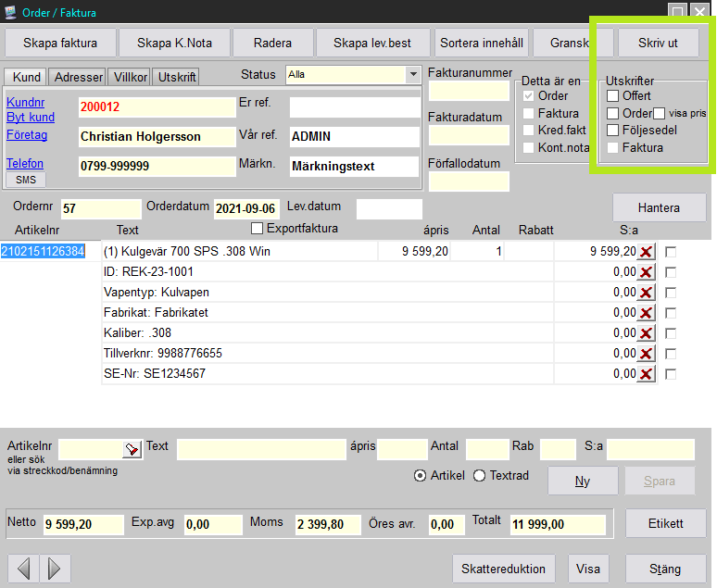Click red X on Vapentyp row
This screenshot has width=717, height=588.
[x=646, y=292]
